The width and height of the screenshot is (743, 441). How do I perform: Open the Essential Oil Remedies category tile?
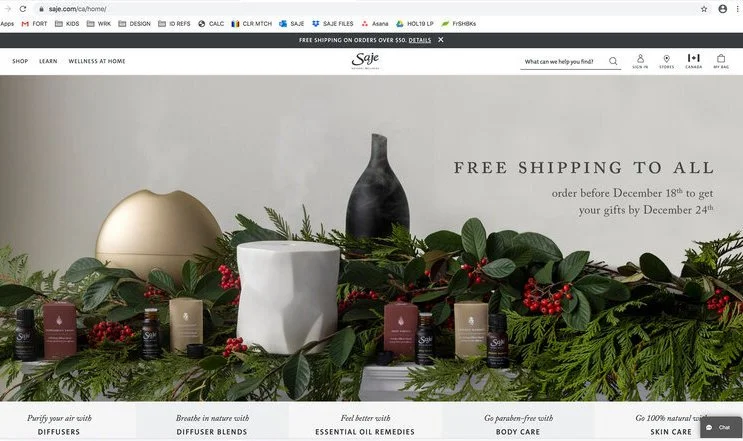tap(365, 424)
